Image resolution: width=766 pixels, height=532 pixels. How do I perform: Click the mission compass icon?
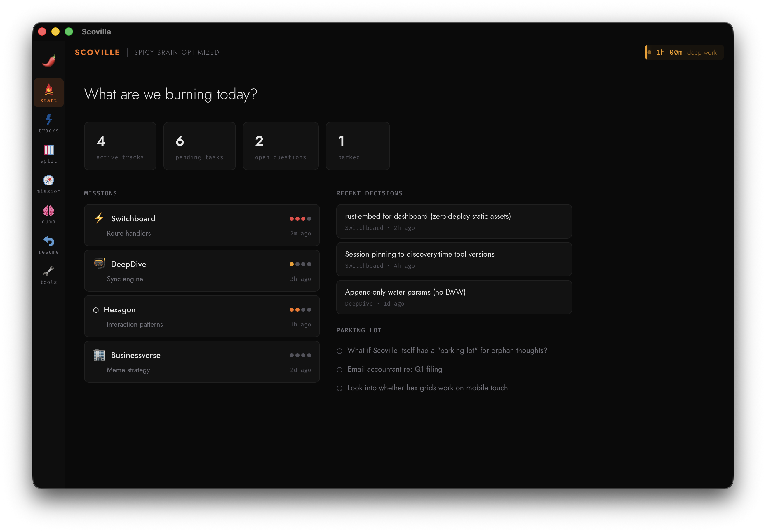[49, 184]
